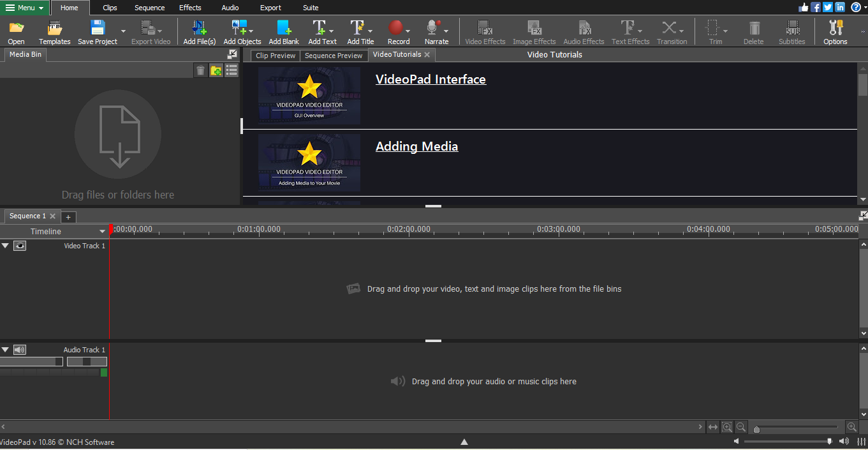Collapse Video Track 1 triangle
868x450 pixels.
coord(6,245)
